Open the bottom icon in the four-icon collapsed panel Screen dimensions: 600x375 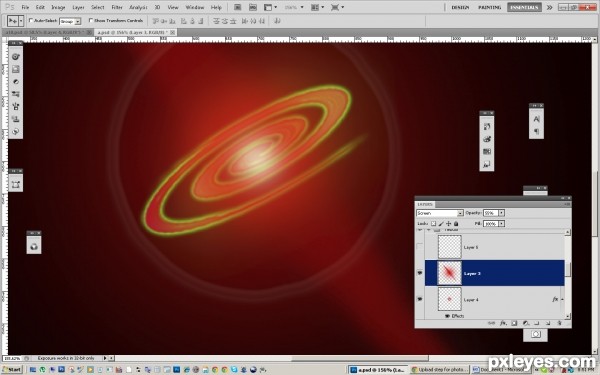[487, 165]
